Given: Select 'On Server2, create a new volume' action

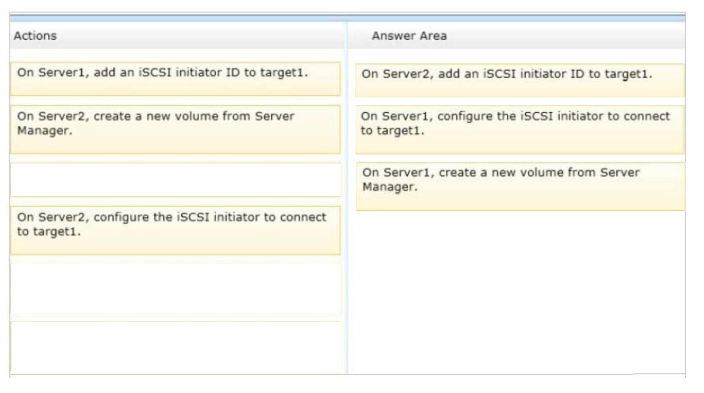Looking at the screenshot, I should (175, 129).
